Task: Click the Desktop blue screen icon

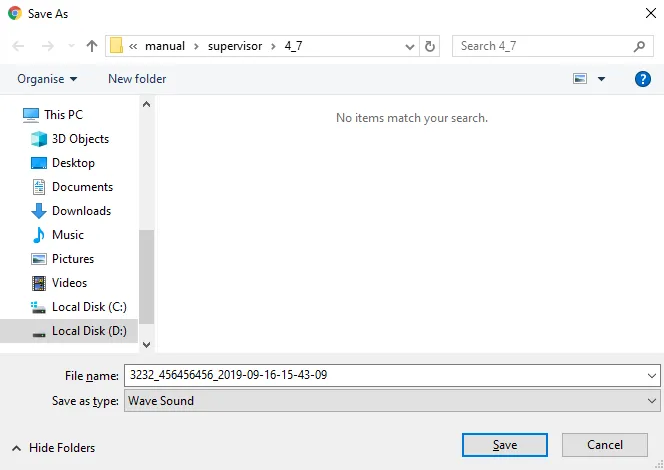Action: [39, 163]
